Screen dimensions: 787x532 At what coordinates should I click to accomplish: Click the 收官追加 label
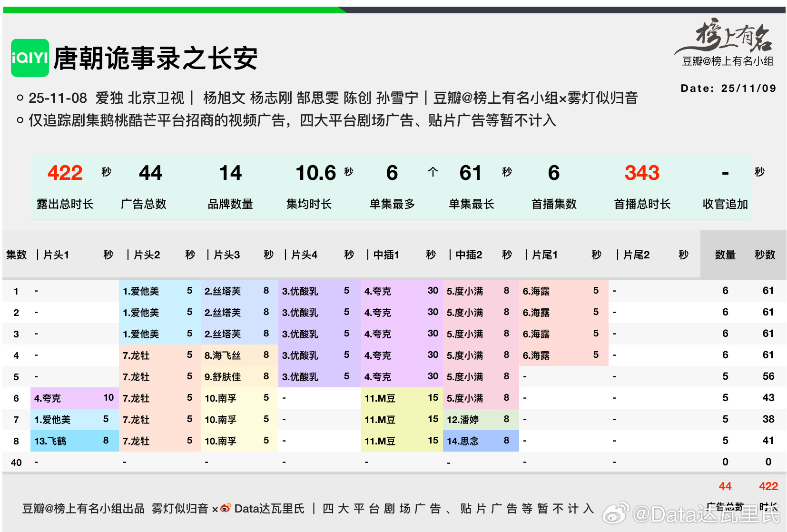point(726,204)
